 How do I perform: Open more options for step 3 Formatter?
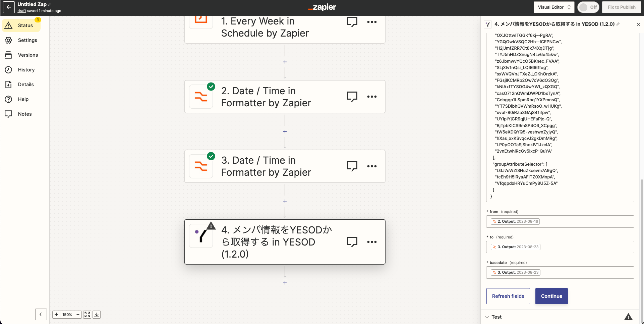pos(372,166)
